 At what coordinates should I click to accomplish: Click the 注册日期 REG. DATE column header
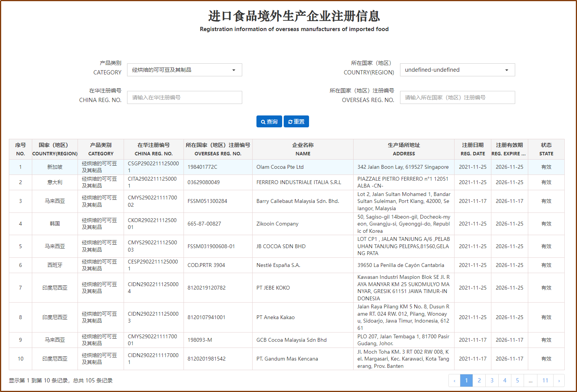click(x=473, y=149)
